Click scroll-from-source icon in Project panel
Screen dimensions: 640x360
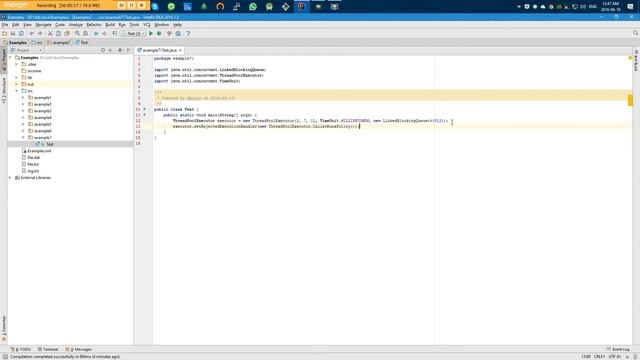pyautogui.click(x=103, y=50)
